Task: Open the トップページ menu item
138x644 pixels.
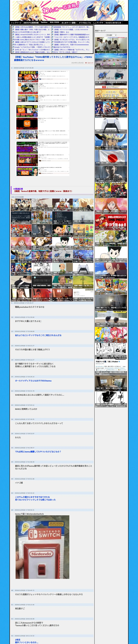Action: (x=16, y=23)
